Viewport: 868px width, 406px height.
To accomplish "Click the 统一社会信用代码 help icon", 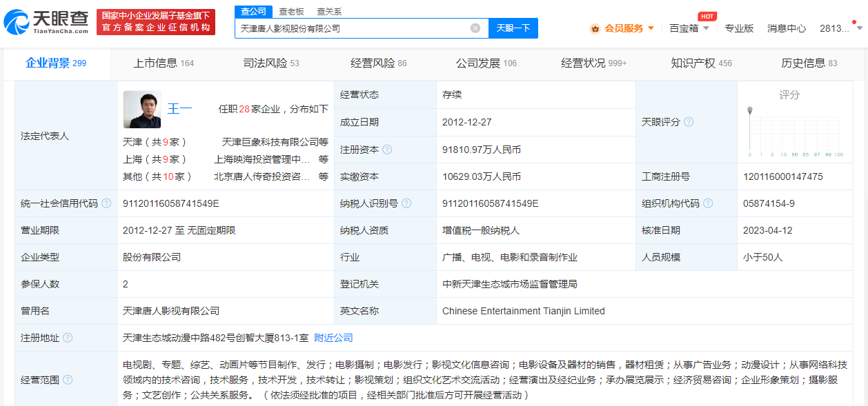I will [x=106, y=203].
